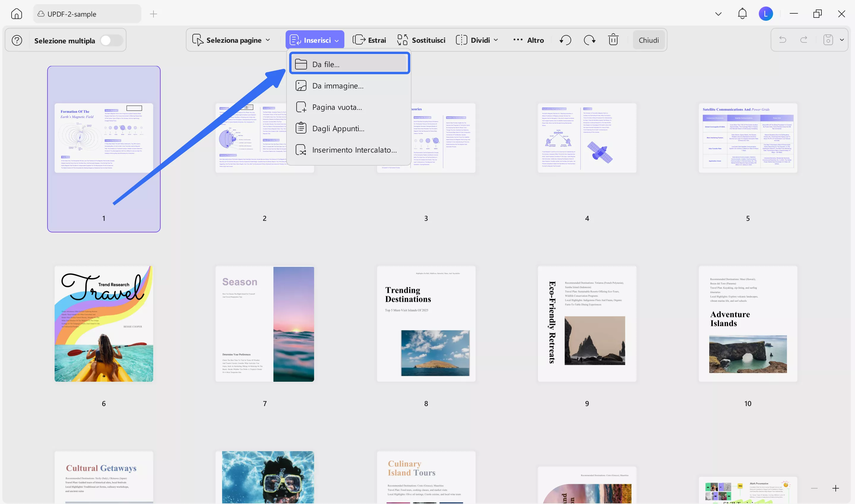
Task: Open the save options dropdown arrow
Action: pyautogui.click(x=842, y=40)
